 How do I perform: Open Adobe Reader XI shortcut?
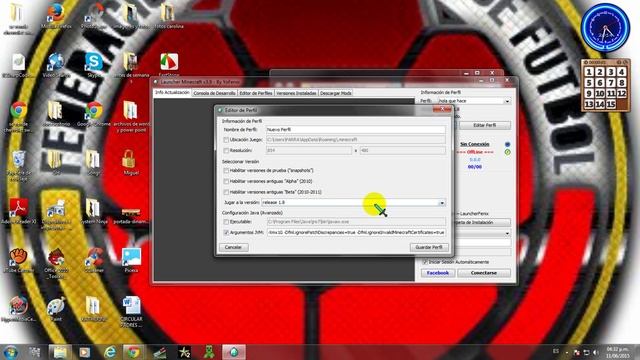(18, 211)
